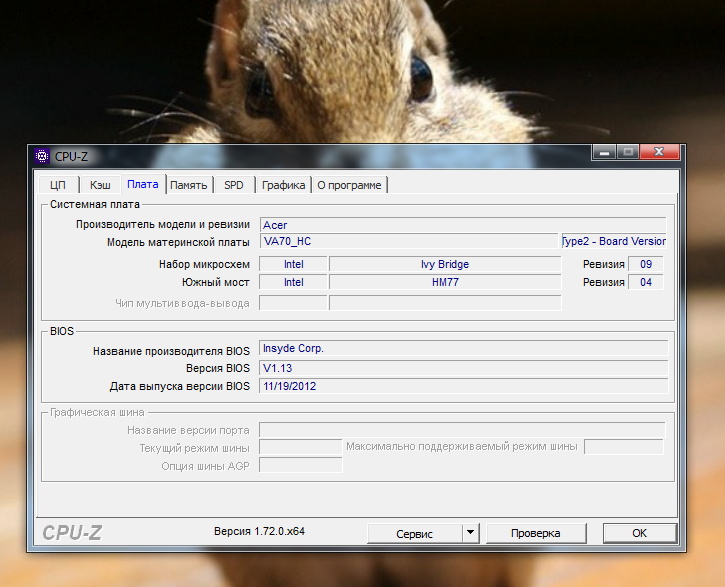Screen dimensions: 725x587
Task: Confirm with the OK button
Action: (639, 533)
